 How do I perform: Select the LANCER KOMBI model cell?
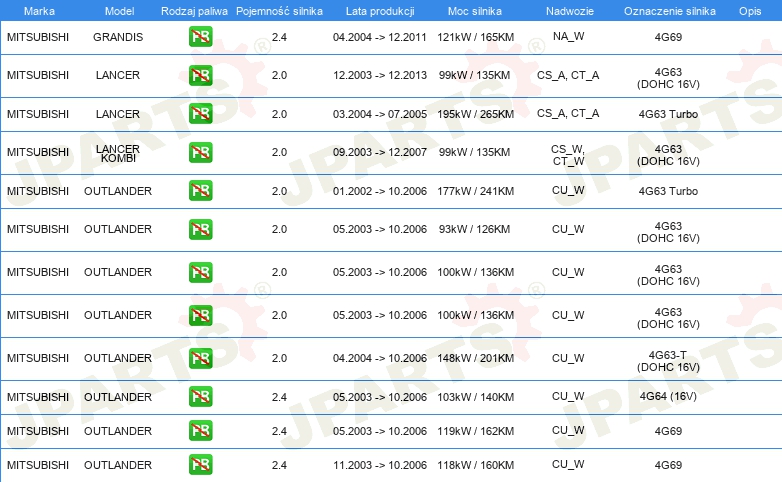(x=118, y=153)
